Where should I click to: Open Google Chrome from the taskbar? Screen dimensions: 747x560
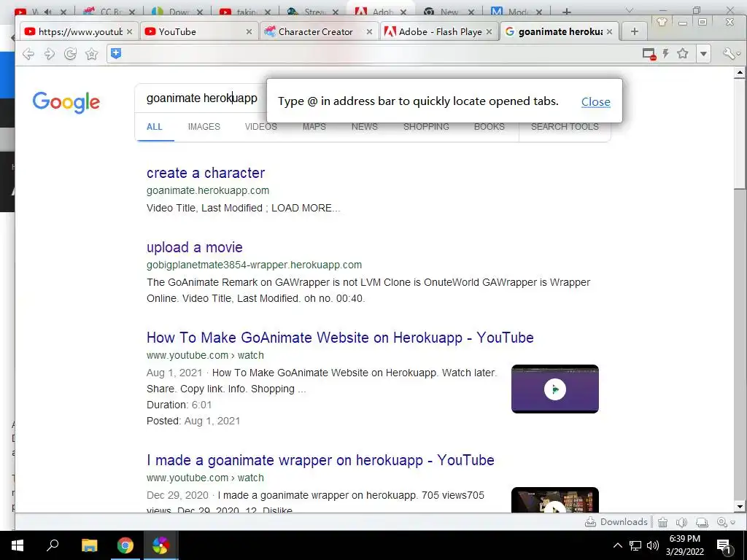pyautogui.click(x=125, y=545)
